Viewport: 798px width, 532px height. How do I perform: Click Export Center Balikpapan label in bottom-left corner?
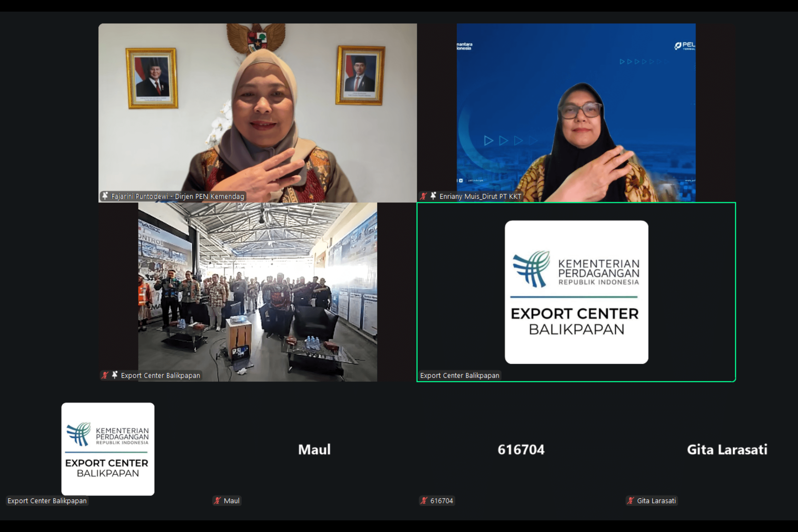point(47,501)
